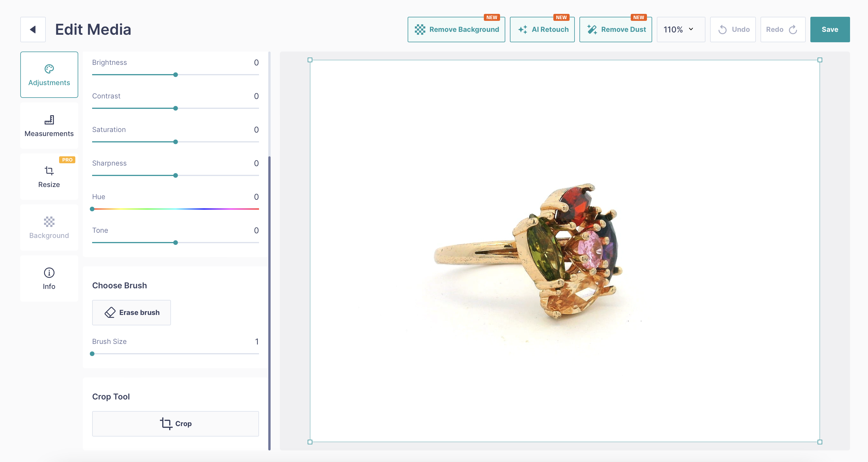Click the Brush Size value 1
868x462 pixels.
click(257, 342)
